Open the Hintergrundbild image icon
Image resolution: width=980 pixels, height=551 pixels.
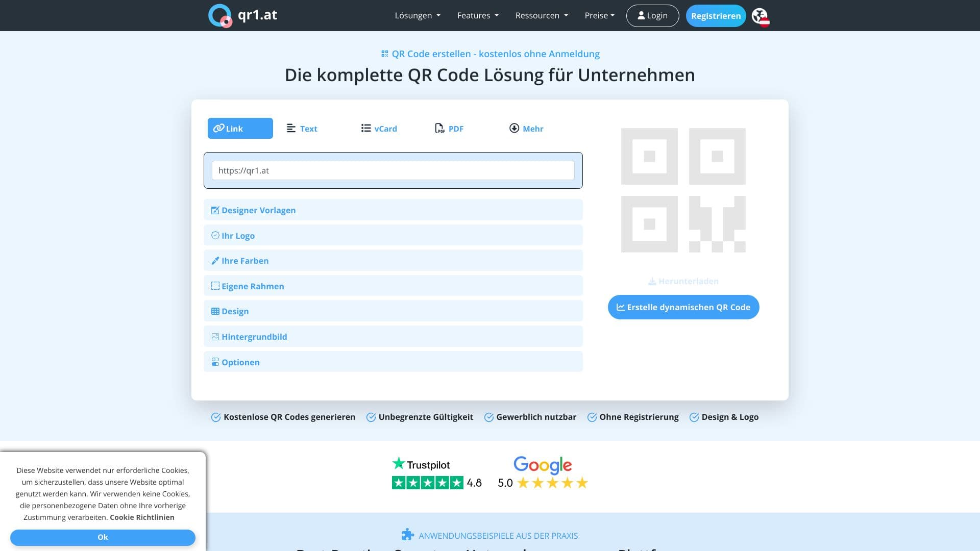[x=214, y=336]
